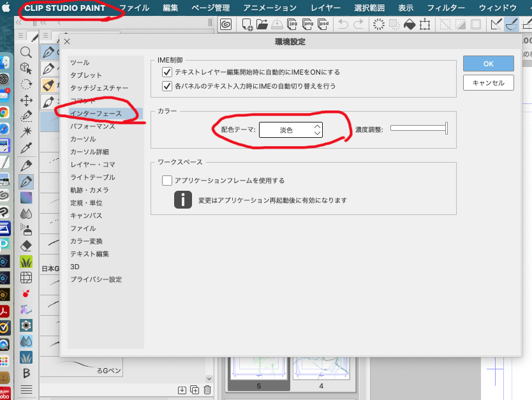532x400 pixels.
Task: Select 定規・単位 preferences category
Action: pos(86,203)
